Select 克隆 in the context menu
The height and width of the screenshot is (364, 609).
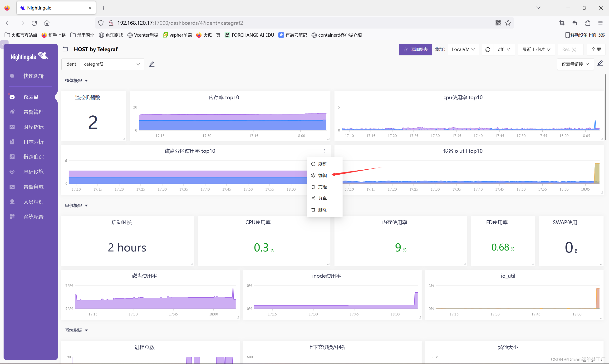click(322, 187)
